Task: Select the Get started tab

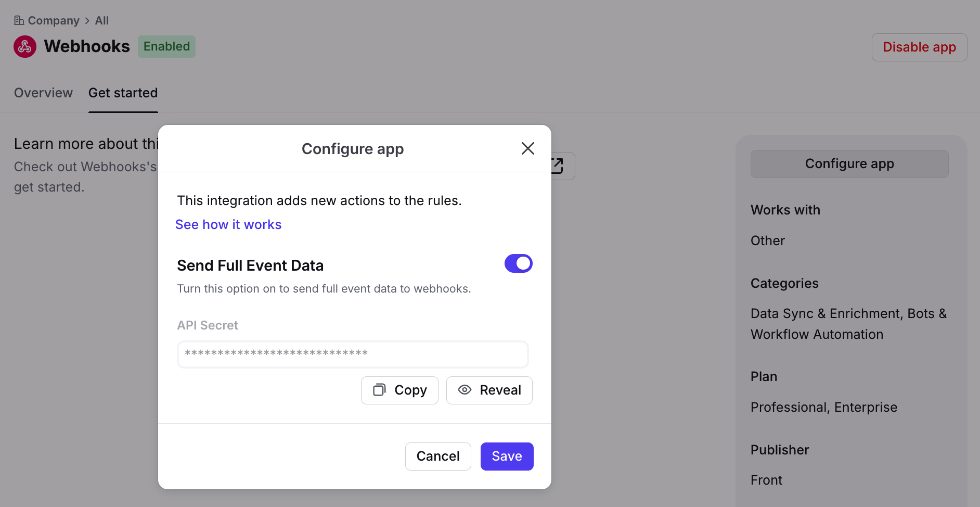Action: [123, 93]
